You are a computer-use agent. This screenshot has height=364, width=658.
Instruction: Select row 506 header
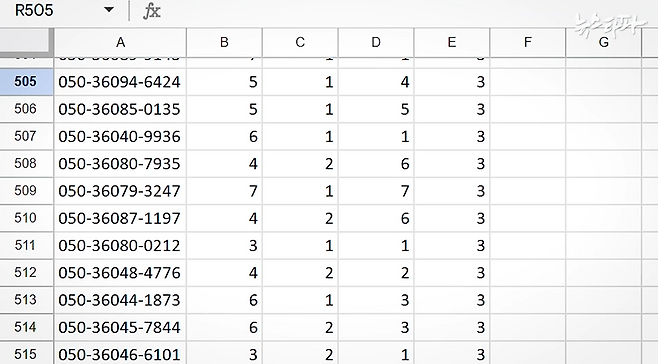point(26,109)
